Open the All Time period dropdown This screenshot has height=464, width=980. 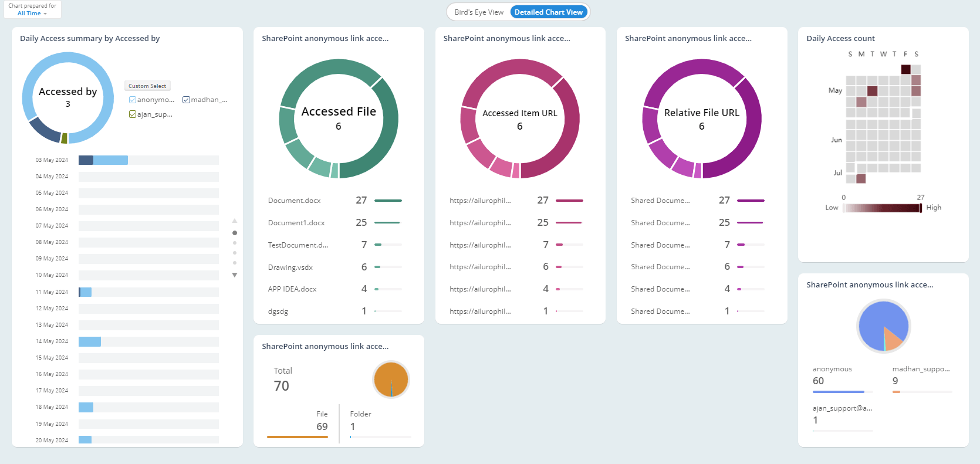coord(32,13)
